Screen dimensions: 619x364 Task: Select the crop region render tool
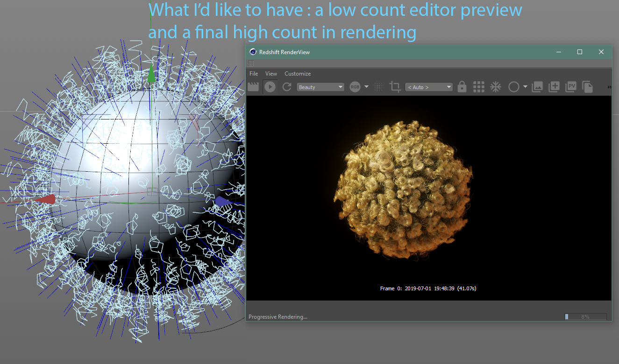pos(395,87)
